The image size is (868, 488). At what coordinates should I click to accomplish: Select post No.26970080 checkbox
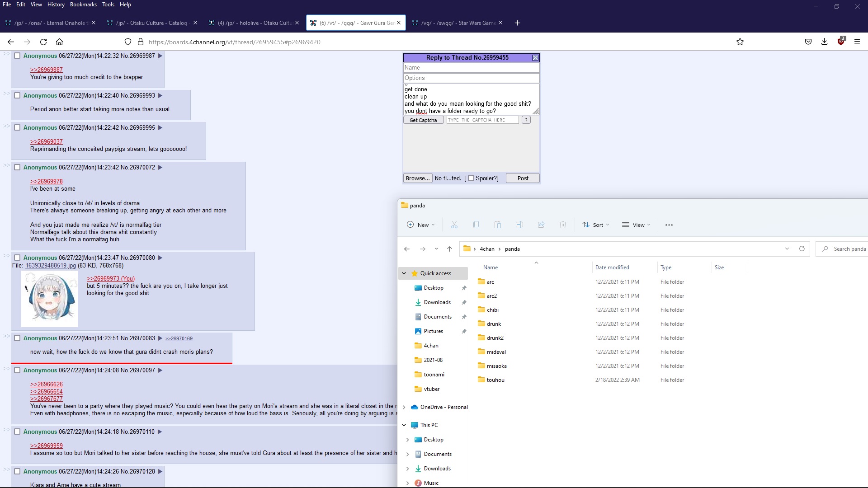pyautogui.click(x=17, y=258)
